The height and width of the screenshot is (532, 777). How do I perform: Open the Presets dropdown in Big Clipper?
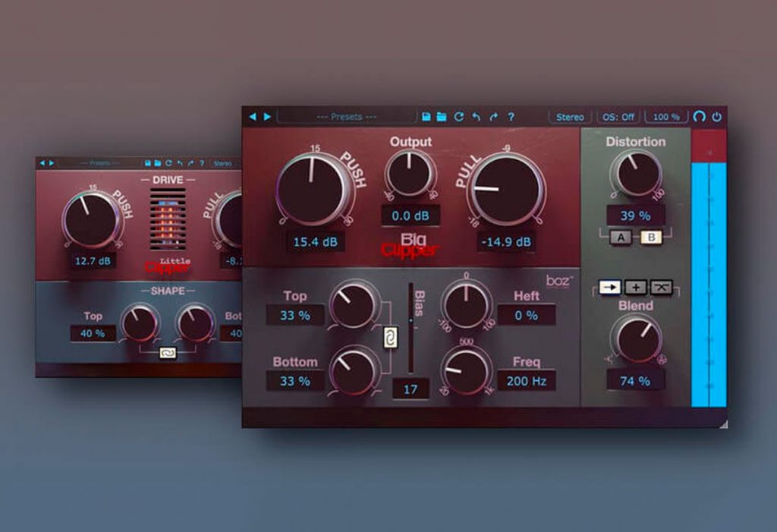pos(346,117)
